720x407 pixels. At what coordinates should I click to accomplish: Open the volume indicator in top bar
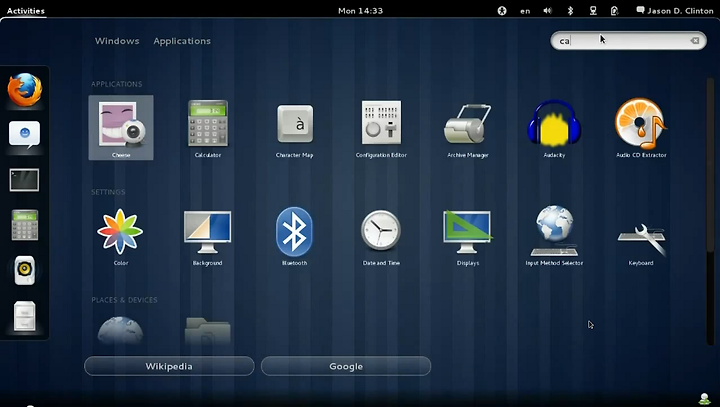[547, 11]
